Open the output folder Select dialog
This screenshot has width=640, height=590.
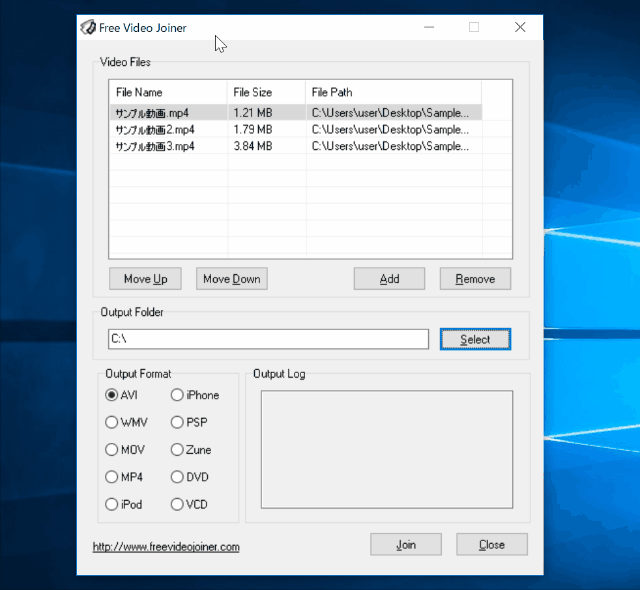[475, 339]
